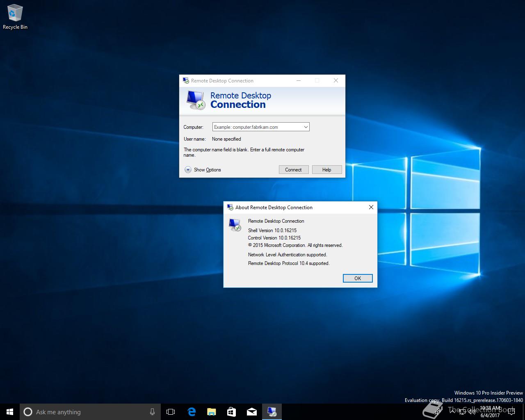
Task: Click the Cortana 'Ask me anything' search box
Action: click(89, 412)
